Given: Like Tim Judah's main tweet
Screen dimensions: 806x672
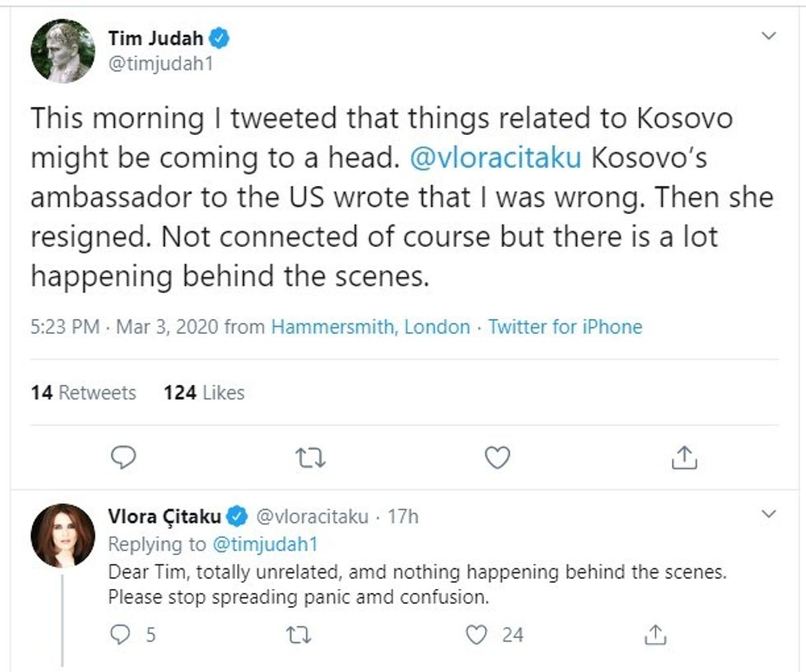Looking at the screenshot, I should click(x=497, y=456).
